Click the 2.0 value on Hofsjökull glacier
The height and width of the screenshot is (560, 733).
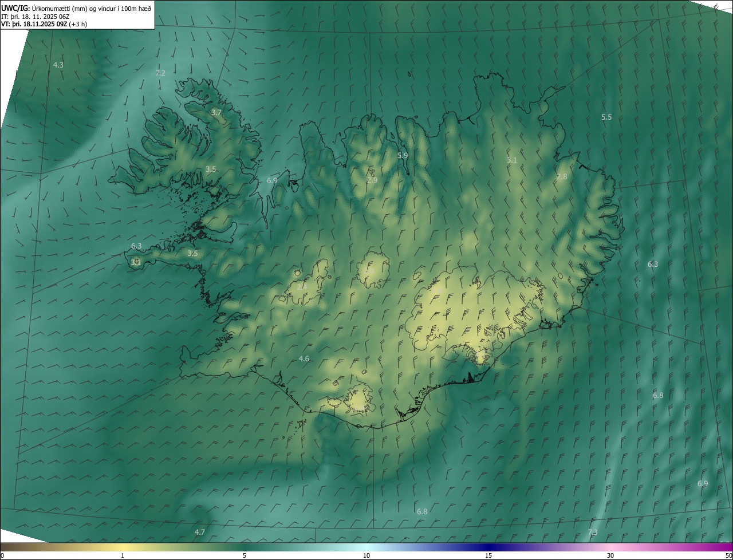click(x=370, y=270)
